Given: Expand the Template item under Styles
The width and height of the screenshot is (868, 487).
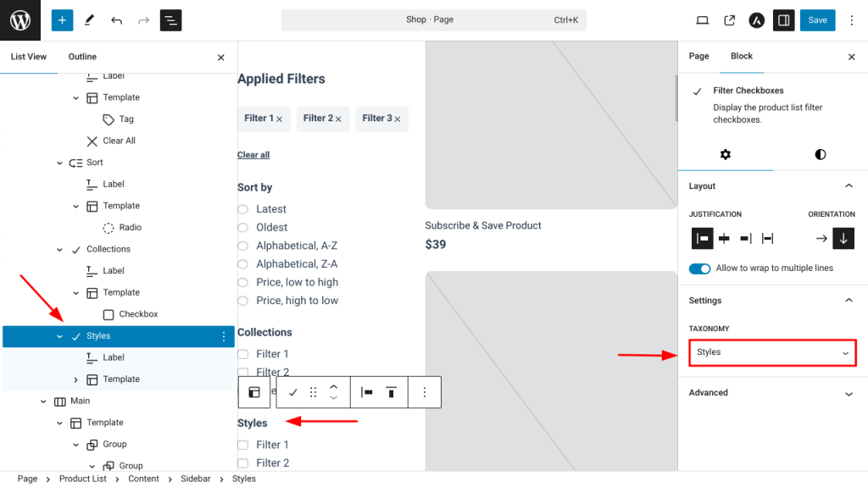Looking at the screenshot, I should point(76,379).
